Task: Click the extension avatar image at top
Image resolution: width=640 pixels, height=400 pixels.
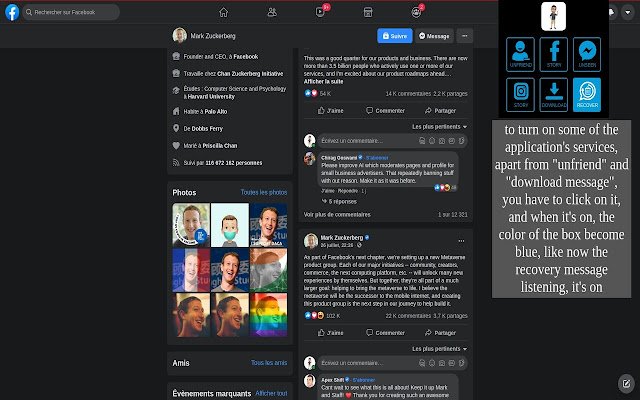Action: (x=553, y=16)
